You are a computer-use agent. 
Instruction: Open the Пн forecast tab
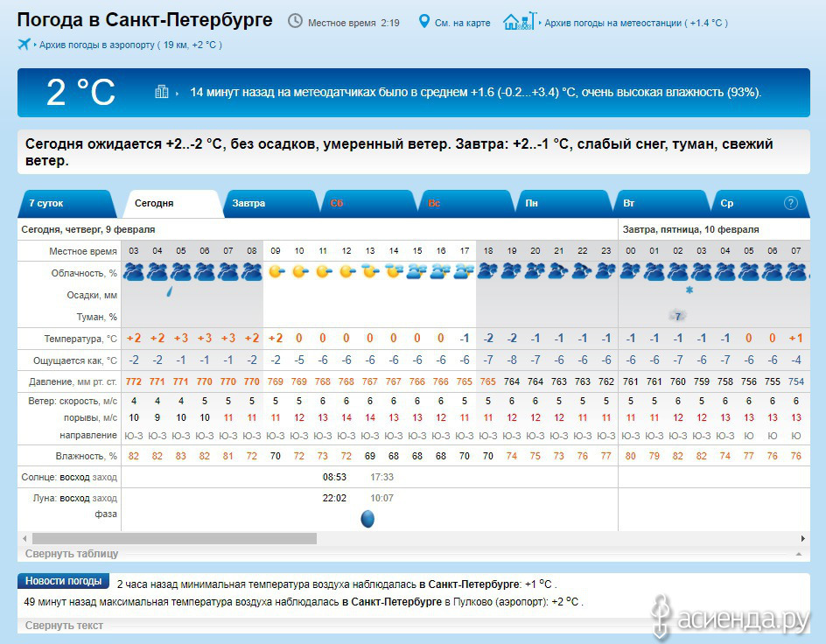563,204
